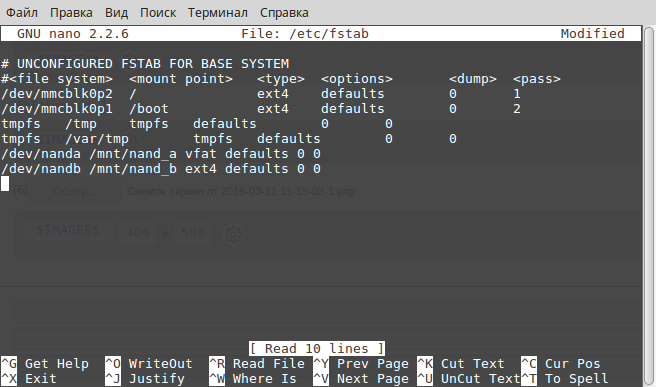Click the '<pass>' column header
Screen dimensions: 656x387
[537, 79]
